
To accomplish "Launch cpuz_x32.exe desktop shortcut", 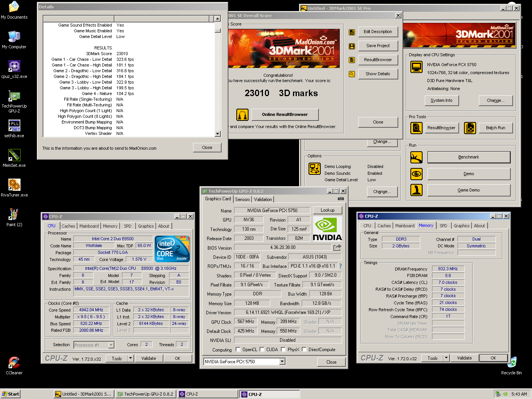I will tap(14, 70).
